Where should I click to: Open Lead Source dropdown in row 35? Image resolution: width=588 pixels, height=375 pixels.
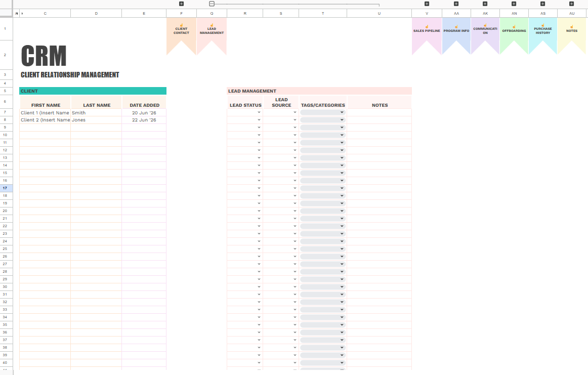(x=295, y=325)
